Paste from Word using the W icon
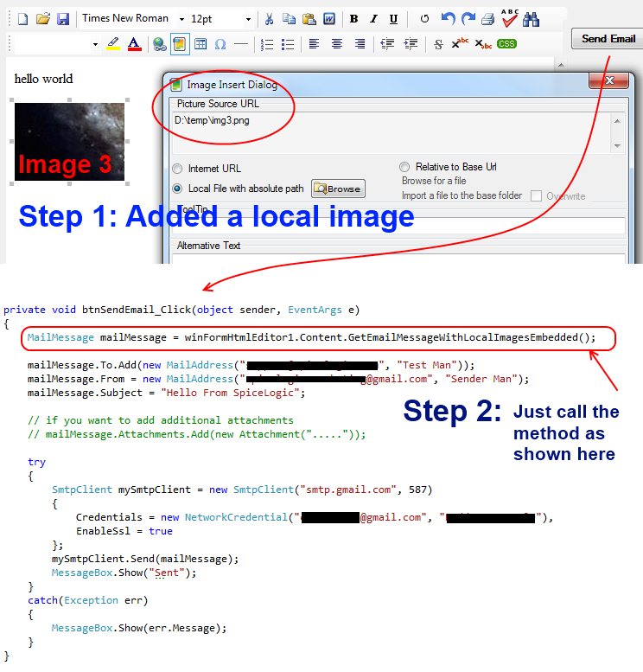This screenshot has height=672, width=643. click(x=329, y=19)
